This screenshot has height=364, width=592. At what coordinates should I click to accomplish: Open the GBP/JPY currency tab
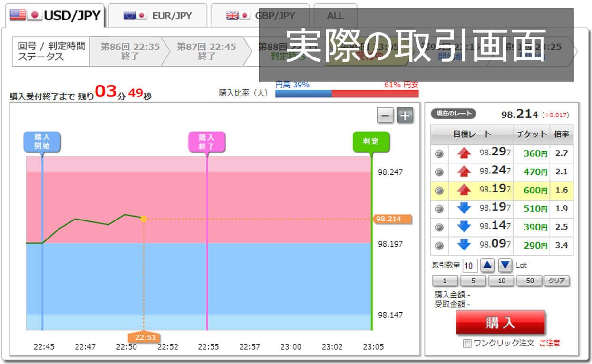[260, 15]
